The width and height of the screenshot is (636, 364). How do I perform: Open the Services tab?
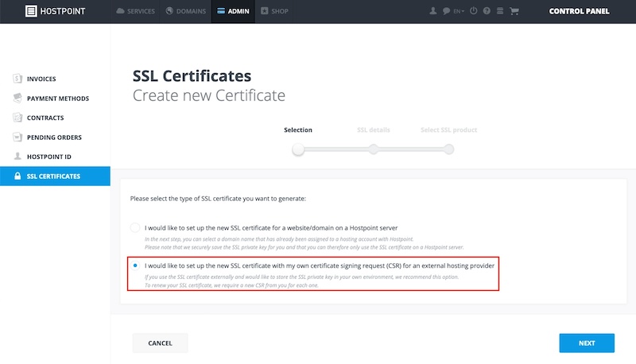(x=135, y=11)
